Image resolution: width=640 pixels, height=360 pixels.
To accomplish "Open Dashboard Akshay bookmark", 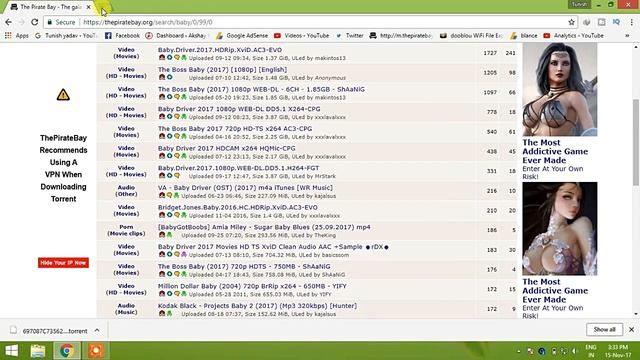I will [176, 36].
